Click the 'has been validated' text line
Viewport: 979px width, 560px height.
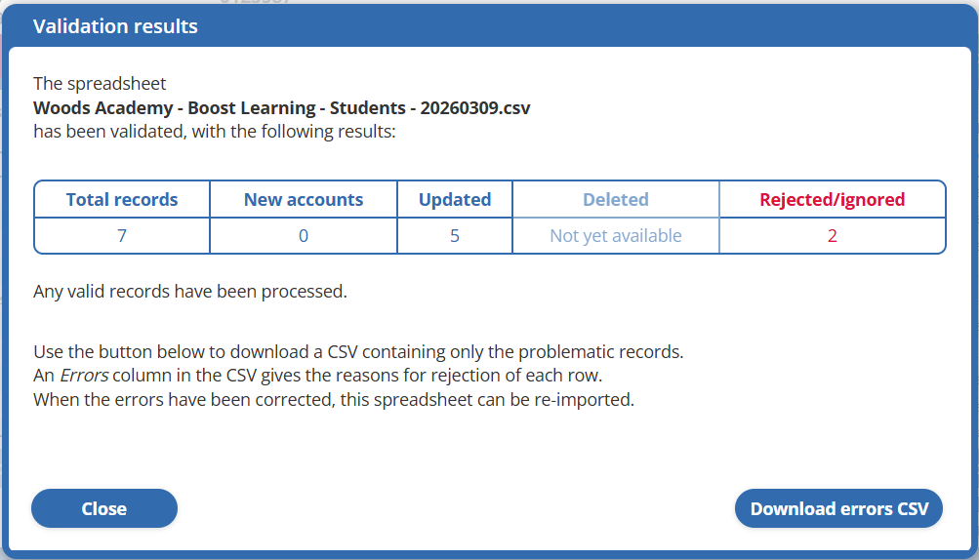(215, 131)
